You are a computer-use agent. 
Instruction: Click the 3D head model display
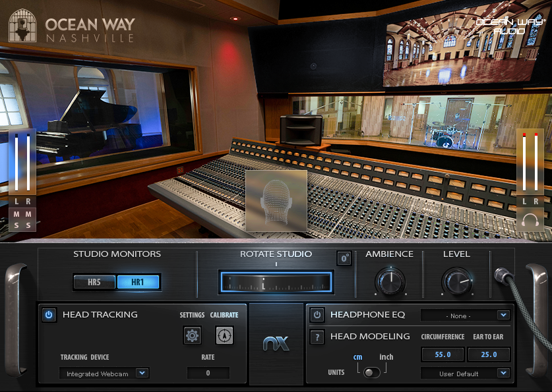pyautogui.click(x=276, y=201)
